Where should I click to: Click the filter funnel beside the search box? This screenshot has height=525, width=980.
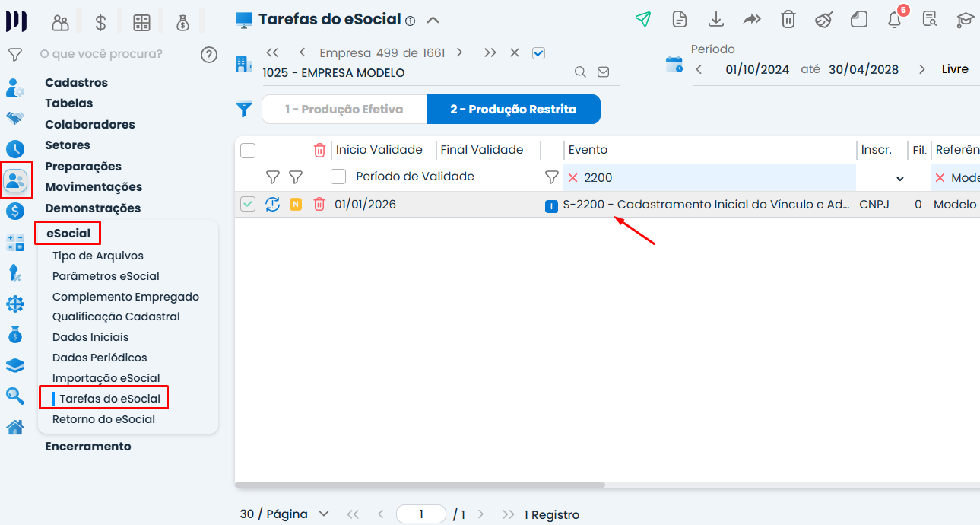tap(14, 55)
